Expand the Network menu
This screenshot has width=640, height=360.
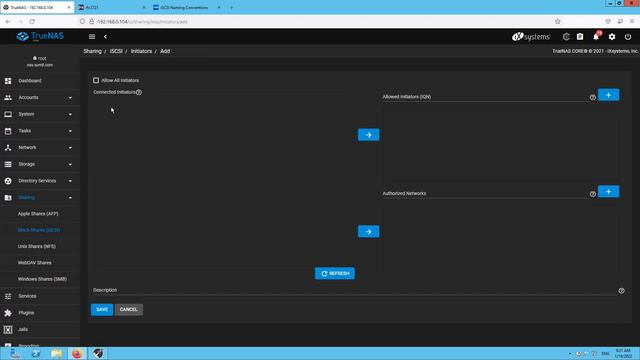point(40,147)
